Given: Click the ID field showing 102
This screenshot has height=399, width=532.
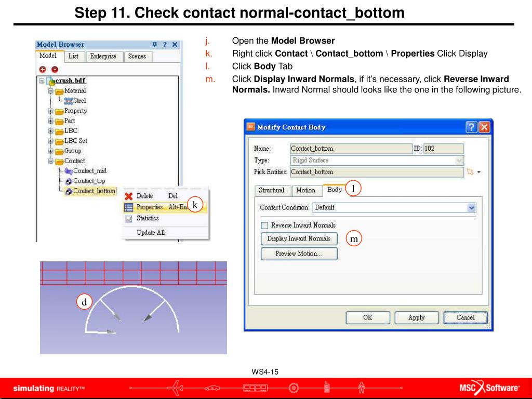Looking at the screenshot, I should pos(444,149).
